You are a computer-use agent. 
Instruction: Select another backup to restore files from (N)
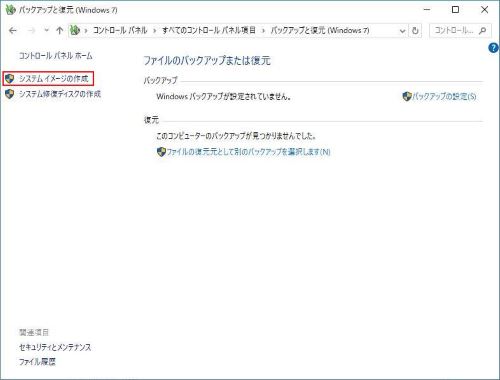pos(248,152)
